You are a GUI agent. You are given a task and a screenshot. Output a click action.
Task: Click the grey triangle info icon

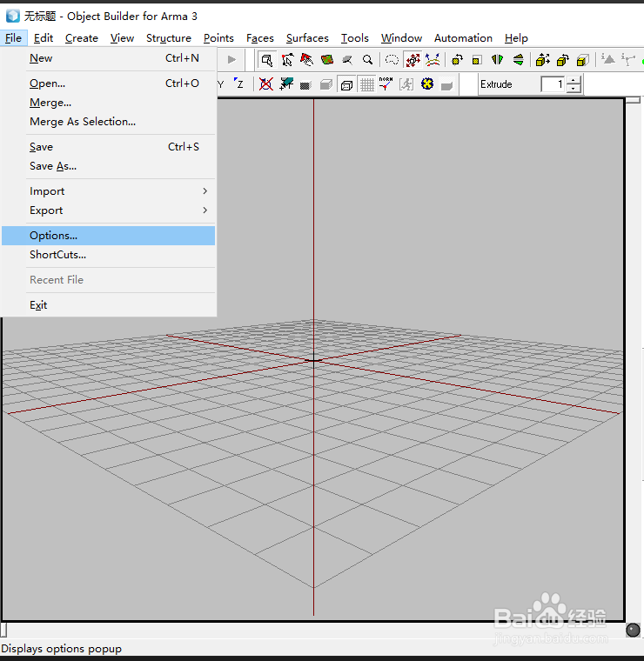click(x=607, y=59)
